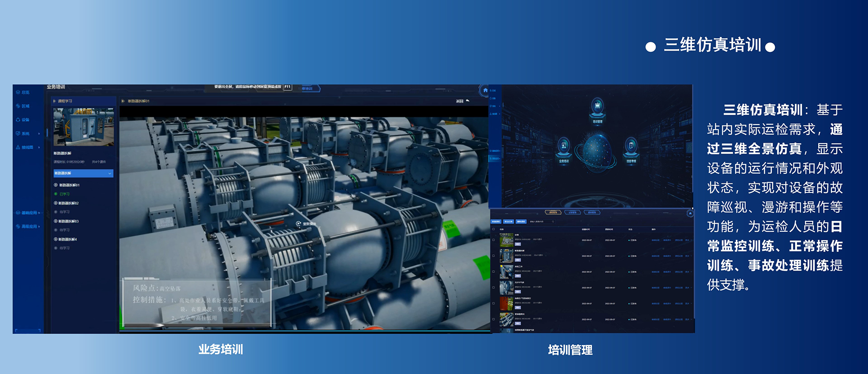This screenshot has width=868, height=374.
Task: Expand the 接线图 submenu in left sidebar
Action: (x=27, y=147)
